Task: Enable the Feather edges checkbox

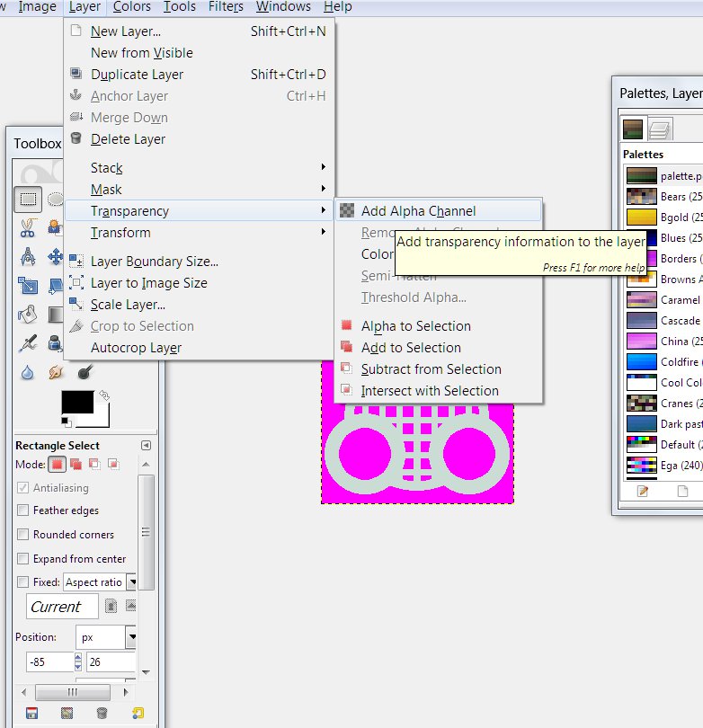Action: pyautogui.click(x=22, y=510)
